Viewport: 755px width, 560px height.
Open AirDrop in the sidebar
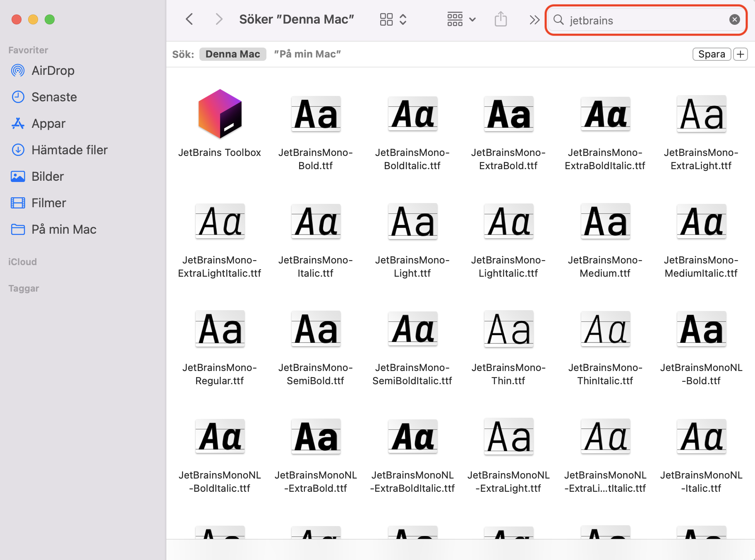tap(43, 71)
